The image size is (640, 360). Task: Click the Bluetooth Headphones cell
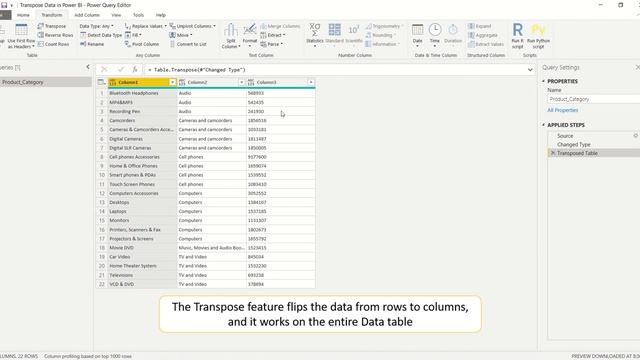click(142, 93)
